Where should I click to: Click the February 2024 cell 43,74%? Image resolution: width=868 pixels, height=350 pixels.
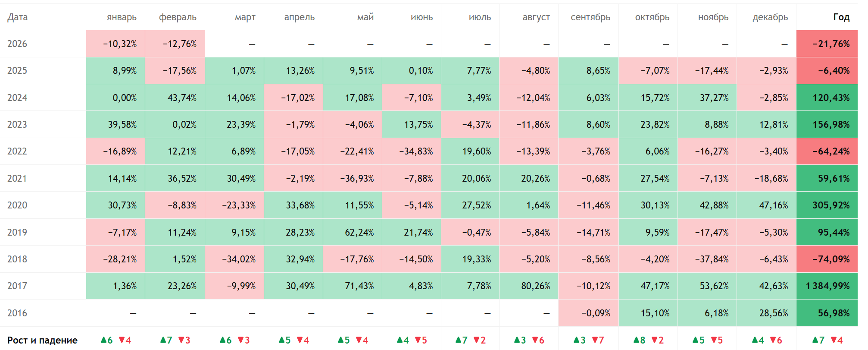(182, 98)
